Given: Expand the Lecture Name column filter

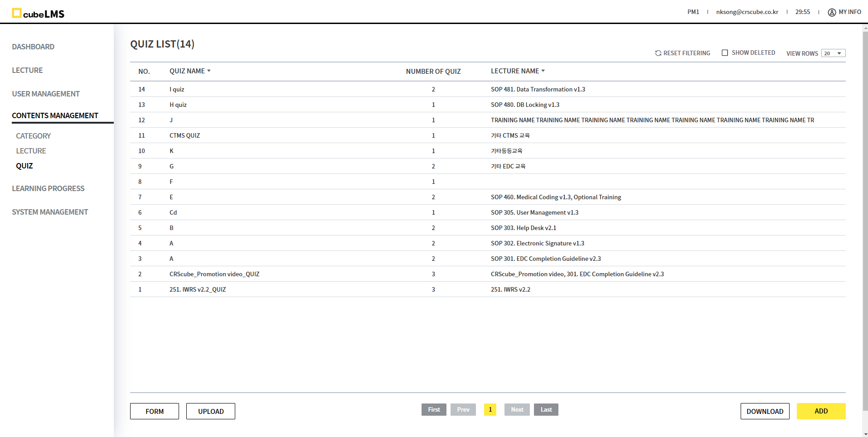Looking at the screenshot, I should pyautogui.click(x=543, y=71).
